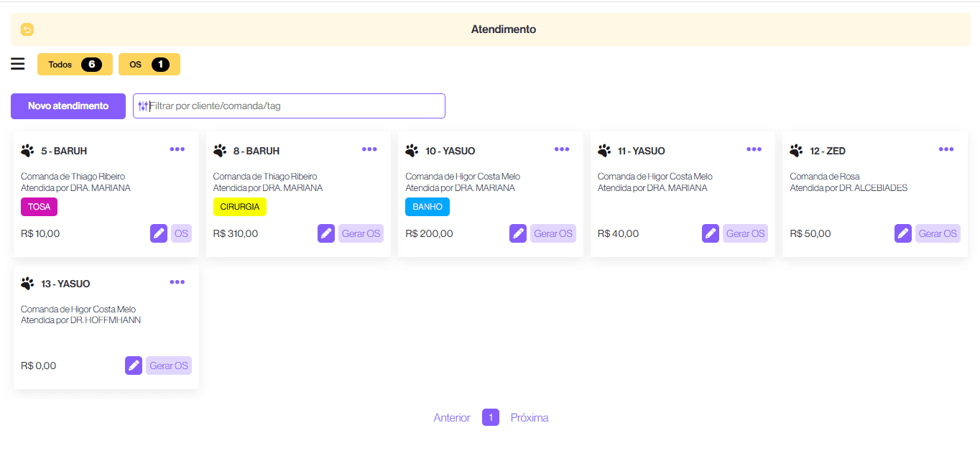Click the count badge 6 on Todos
Viewport: 980px width, 456px height.
click(91, 65)
